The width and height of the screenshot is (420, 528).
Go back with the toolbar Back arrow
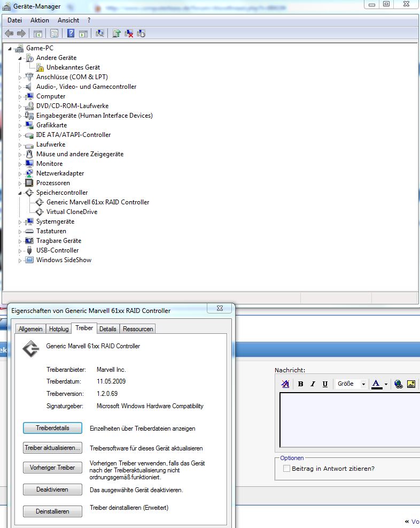tap(9, 33)
